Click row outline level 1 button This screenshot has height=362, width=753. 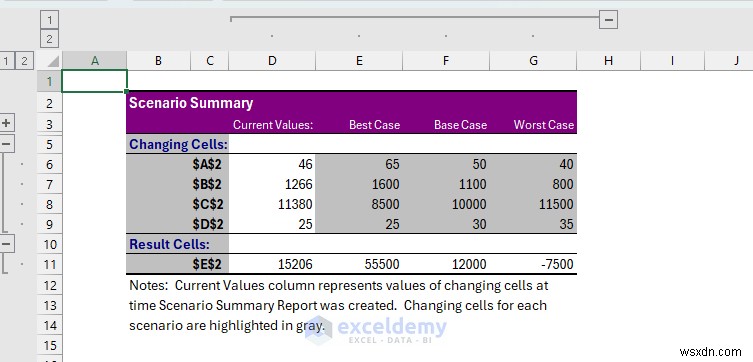pos(6,61)
